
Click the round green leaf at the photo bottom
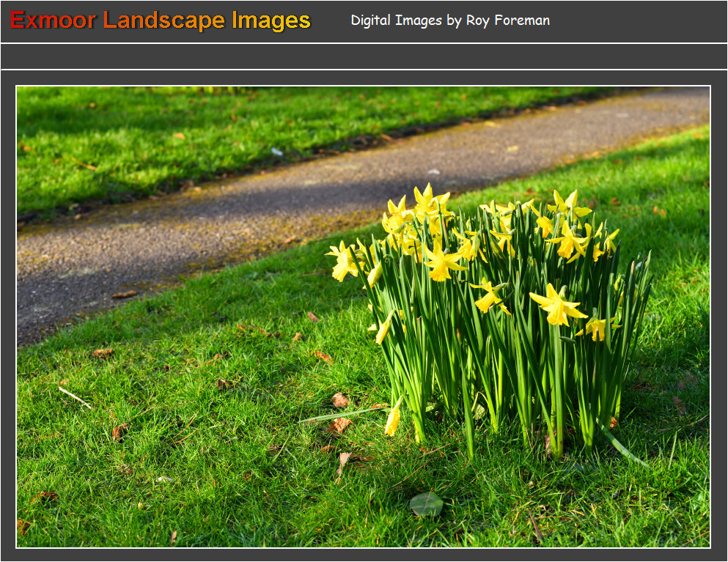click(x=426, y=504)
